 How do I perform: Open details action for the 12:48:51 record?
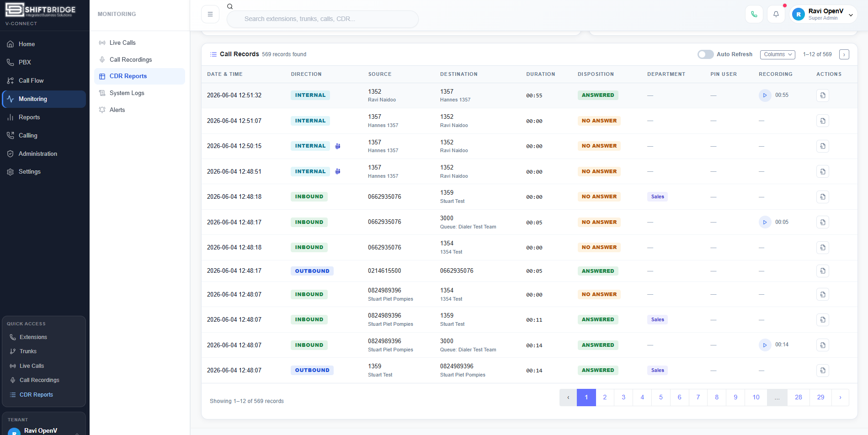pyautogui.click(x=823, y=171)
